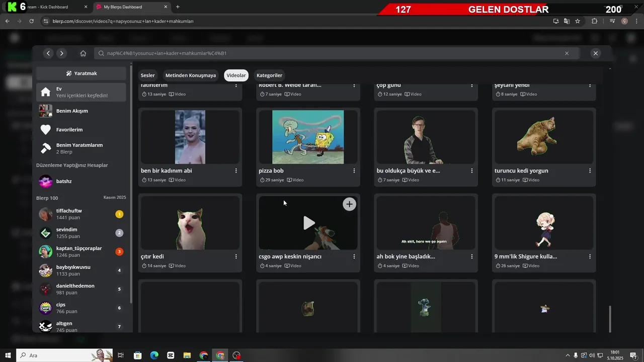
Task: Open Task View on taskbar
Action: [121, 355]
